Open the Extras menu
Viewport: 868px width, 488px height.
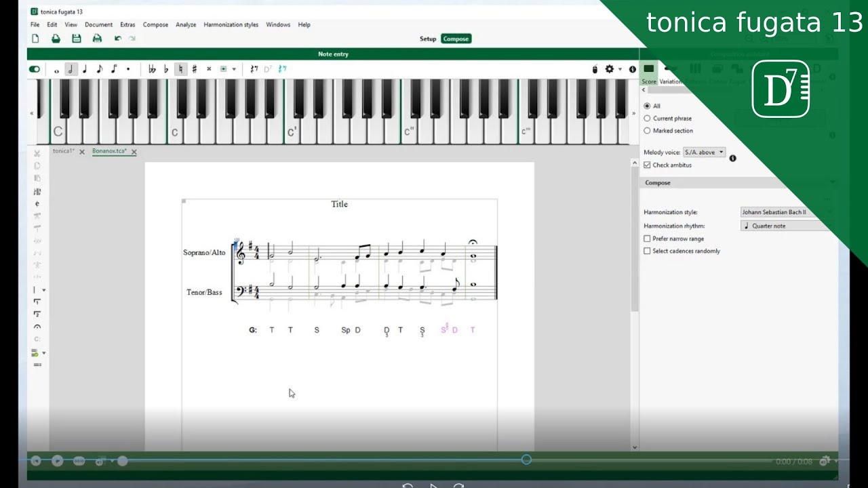tap(127, 24)
